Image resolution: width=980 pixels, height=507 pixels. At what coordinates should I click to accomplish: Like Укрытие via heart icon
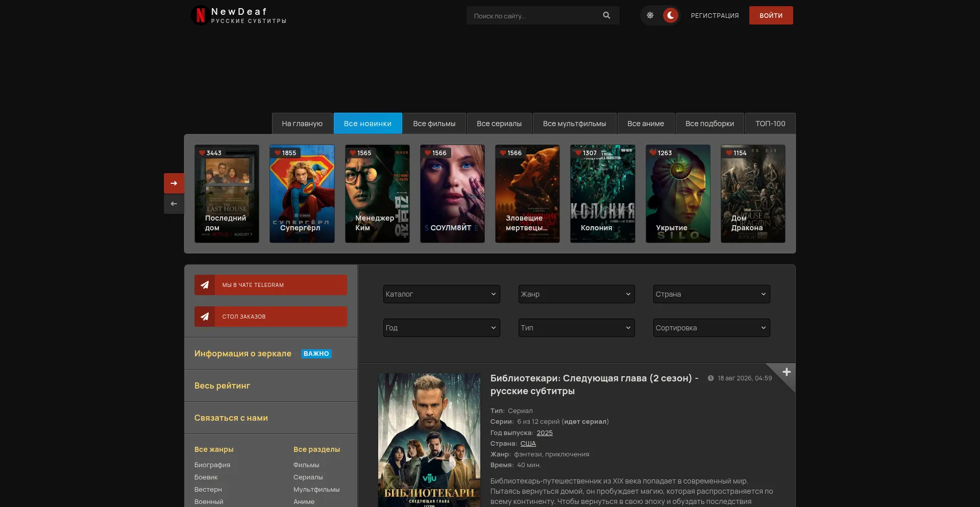pyautogui.click(x=653, y=153)
